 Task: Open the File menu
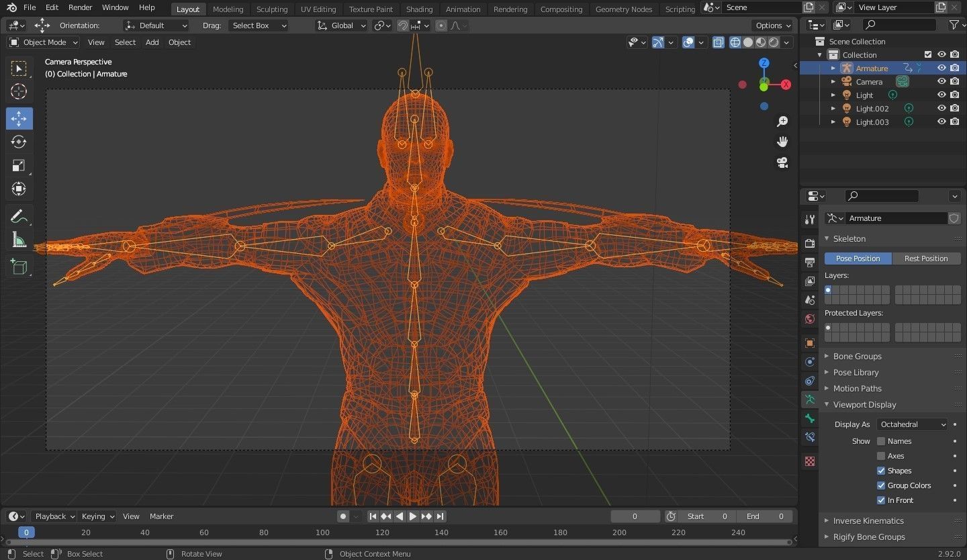click(30, 7)
